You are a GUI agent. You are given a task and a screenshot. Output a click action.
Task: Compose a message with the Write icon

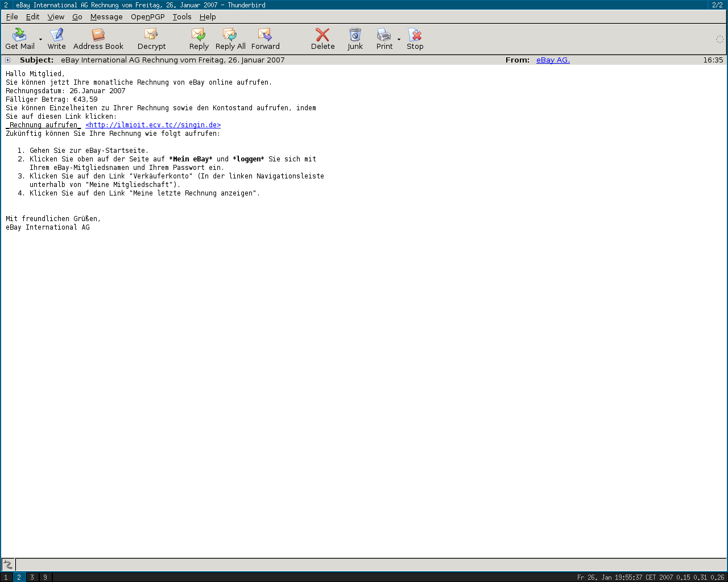56,39
